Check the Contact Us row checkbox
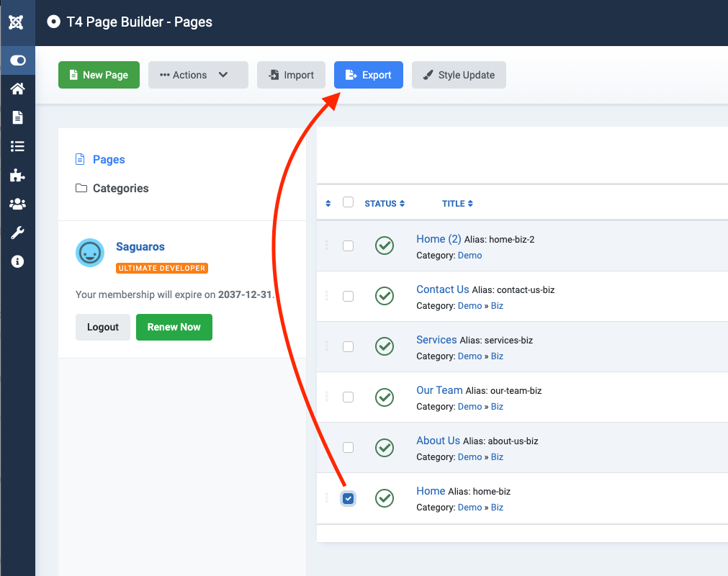Screen dimensions: 728x576 pyautogui.click(x=349, y=296)
